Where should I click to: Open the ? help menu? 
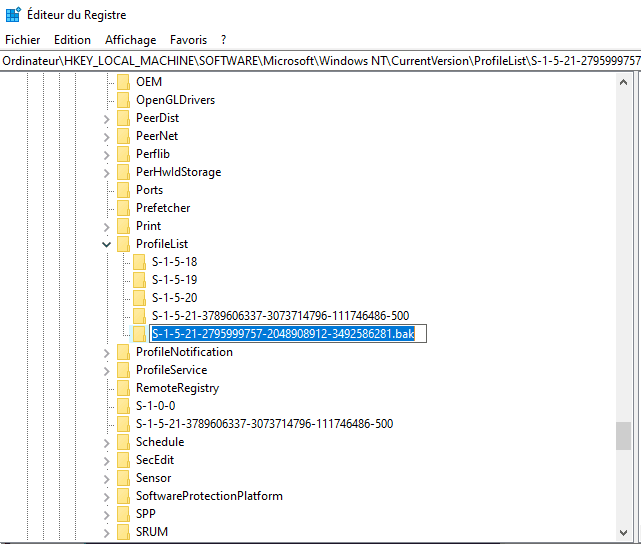[223, 40]
